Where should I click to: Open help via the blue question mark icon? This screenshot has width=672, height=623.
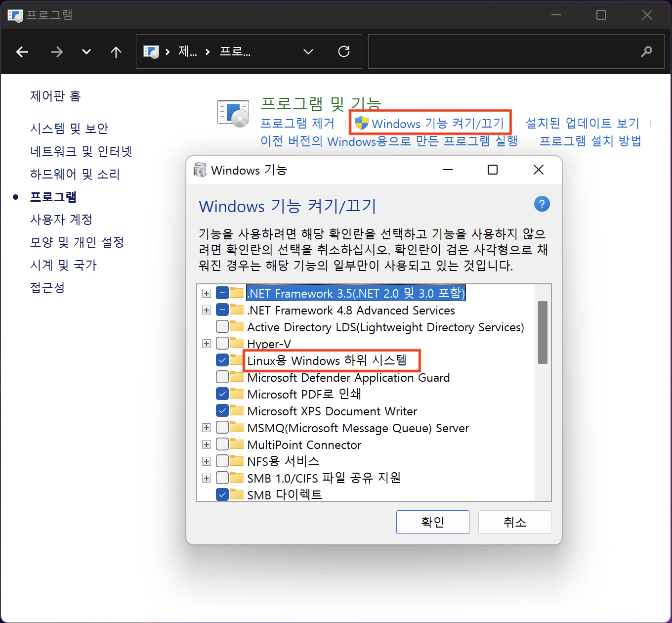[x=542, y=204]
